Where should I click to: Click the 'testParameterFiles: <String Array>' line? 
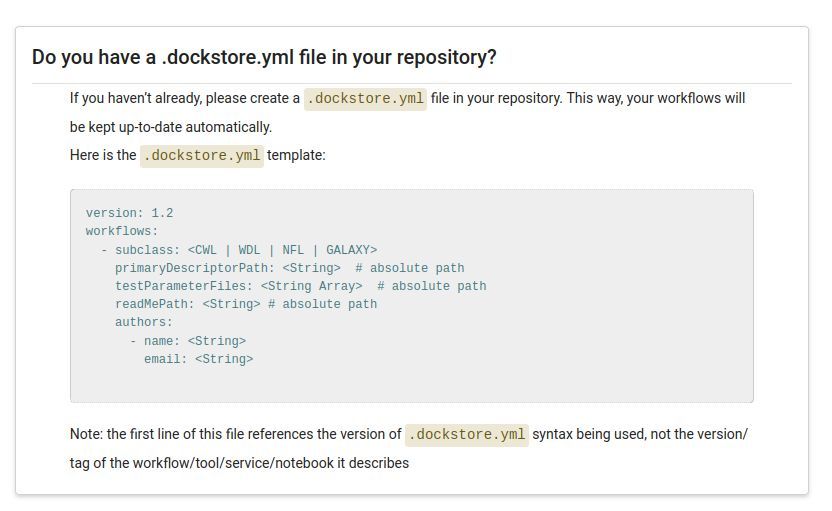click(x=300, y=286)
